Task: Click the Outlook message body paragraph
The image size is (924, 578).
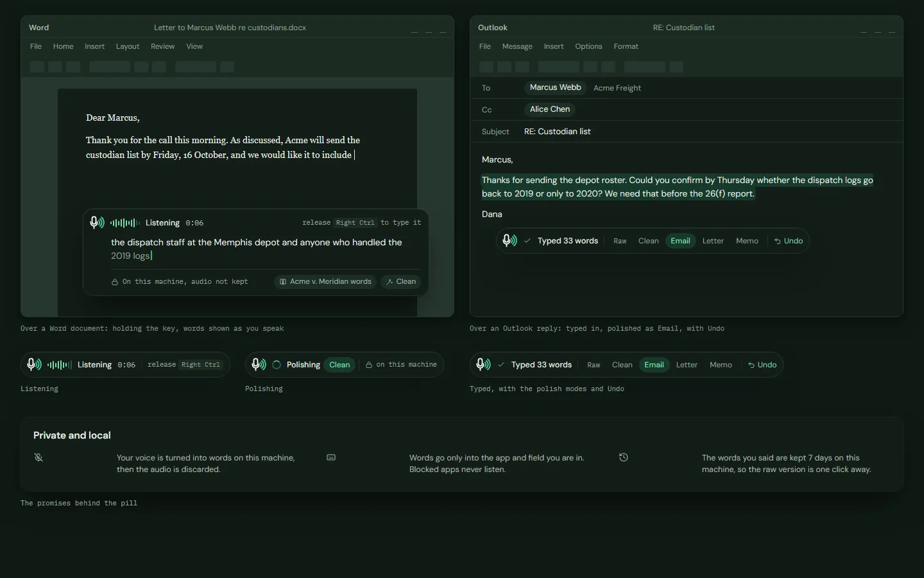Action: [x=678, y=187]
